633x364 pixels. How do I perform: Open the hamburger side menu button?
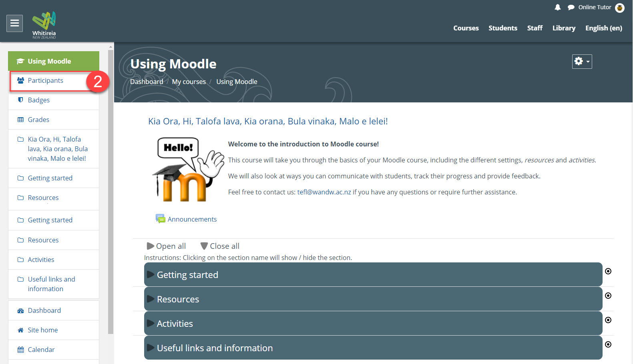[14, 23]
